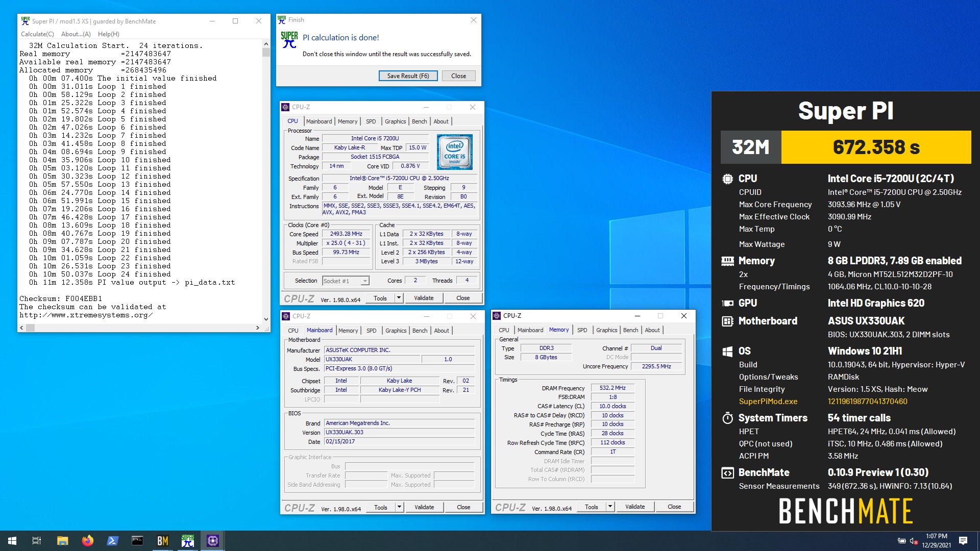980x551 pixels.
Task: Click the xtremesystems.org URL text
Action: 86,315
